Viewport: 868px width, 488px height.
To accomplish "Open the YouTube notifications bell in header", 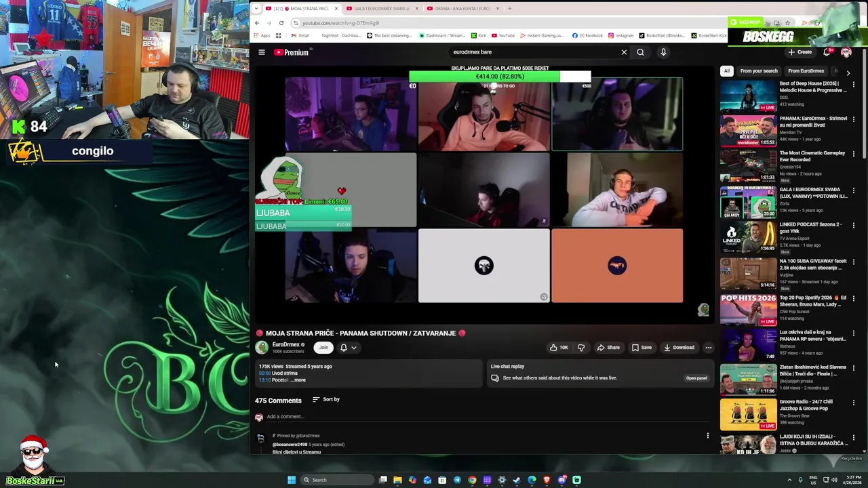I will coord(827,52).
